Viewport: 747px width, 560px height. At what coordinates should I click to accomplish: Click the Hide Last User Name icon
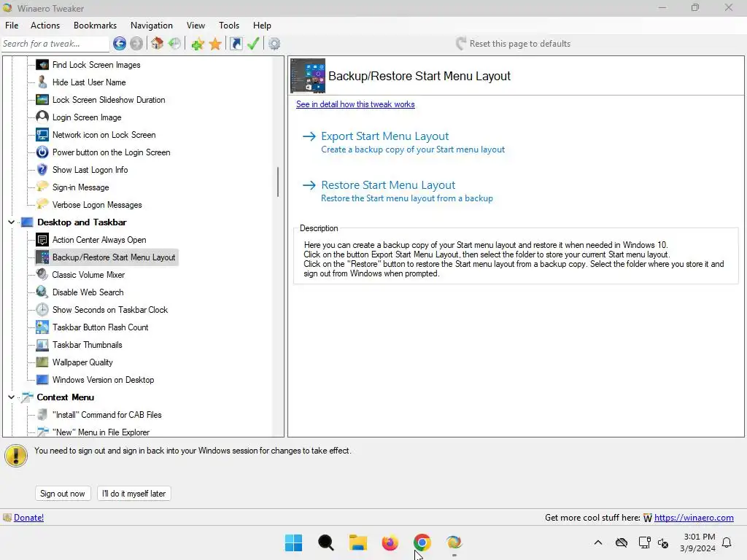pyautogui.click(x=42, y=82)
